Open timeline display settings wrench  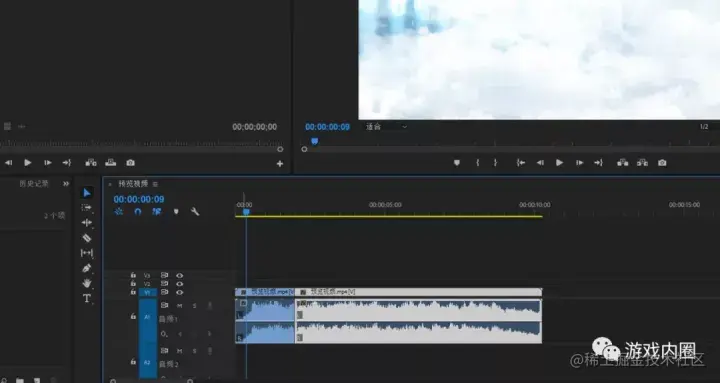point(195,211)
